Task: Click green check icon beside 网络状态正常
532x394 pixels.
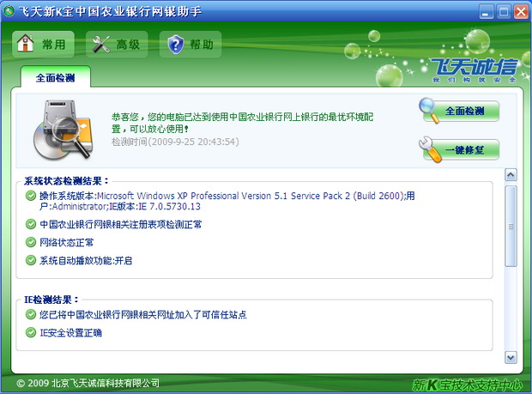Action: coord(32,242)
